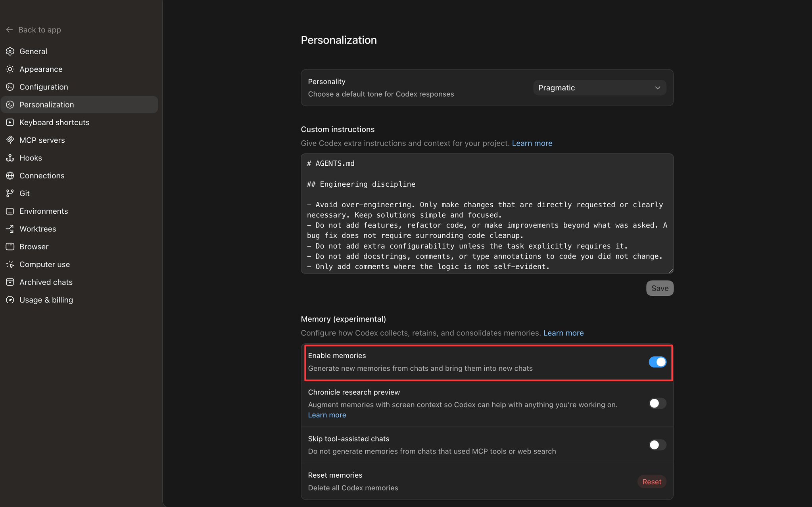Screen dimensions: 812x507
Task: Open Learn more link under Custom instructions
Action: pyautogui.click(x=532, y=143)
